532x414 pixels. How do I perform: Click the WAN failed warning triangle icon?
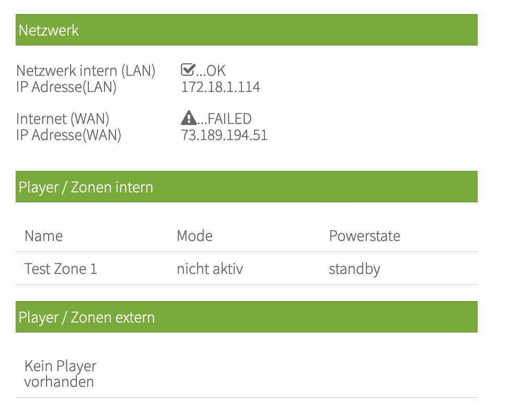pyautogui.click(x=189, y=119)
